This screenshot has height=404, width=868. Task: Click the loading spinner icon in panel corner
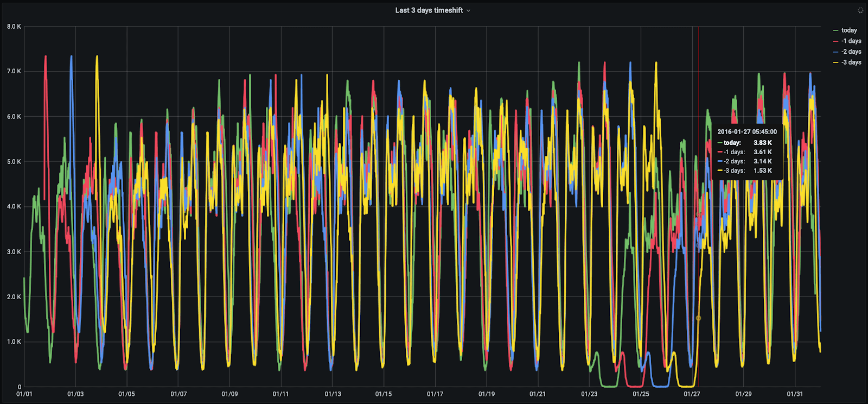(x=860, y=10)
